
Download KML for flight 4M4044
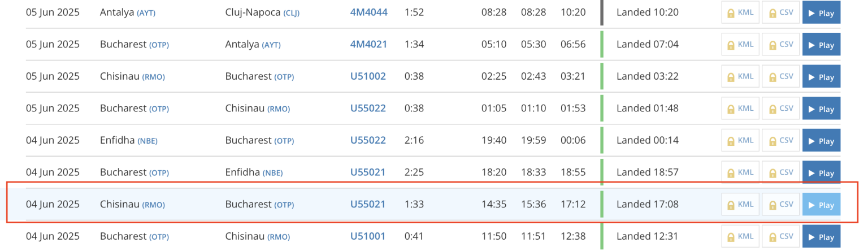tap(740, 12)
